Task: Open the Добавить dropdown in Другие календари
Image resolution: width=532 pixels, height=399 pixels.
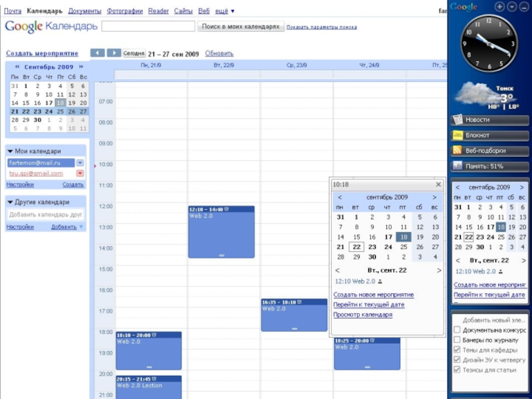Action: (x=67, y=227)
